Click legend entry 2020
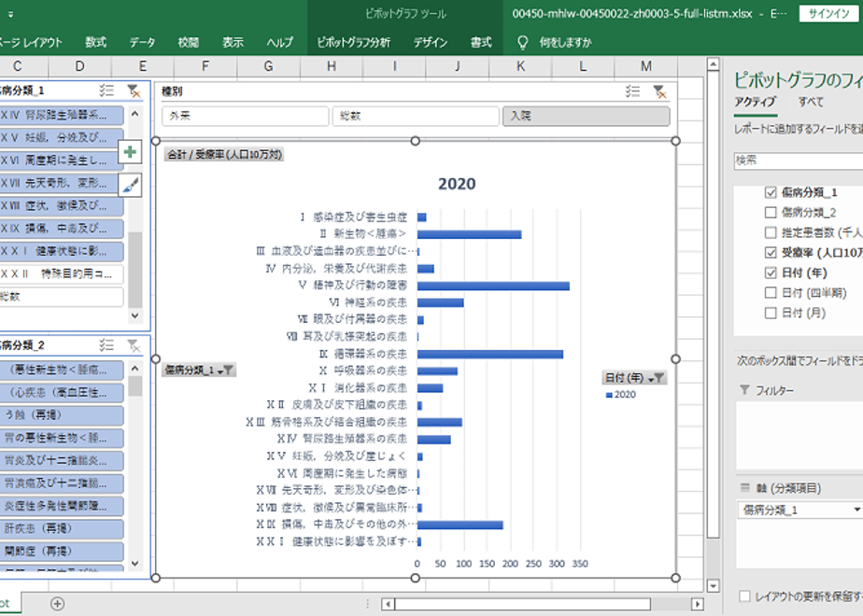The width and height of the screenshot is (863, 616). 621,395
